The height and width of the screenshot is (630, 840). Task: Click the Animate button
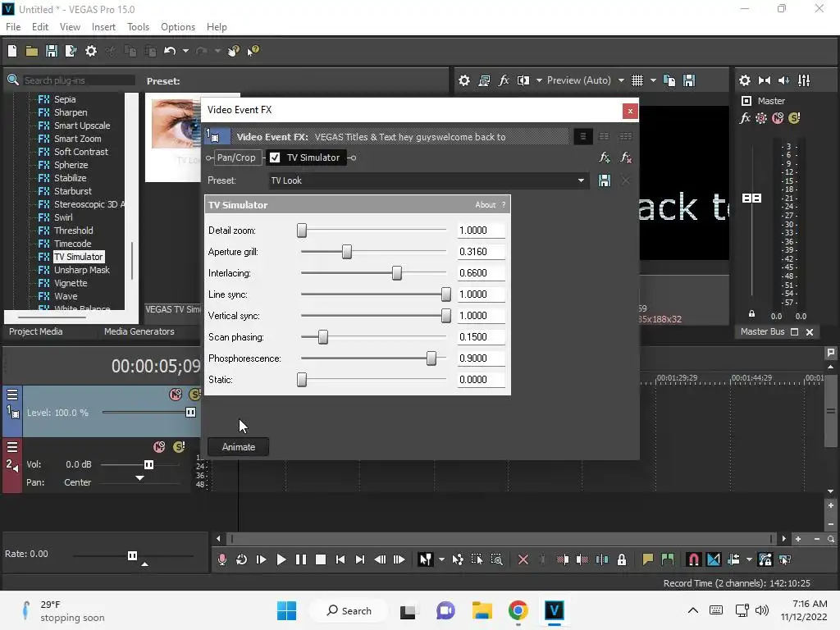tap(239, 447)
